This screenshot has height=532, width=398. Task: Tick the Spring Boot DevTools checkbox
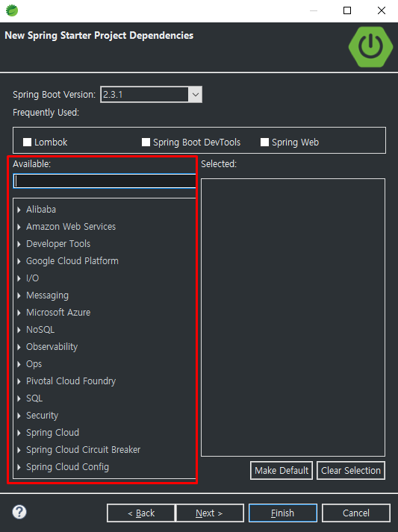click(146, 143)
